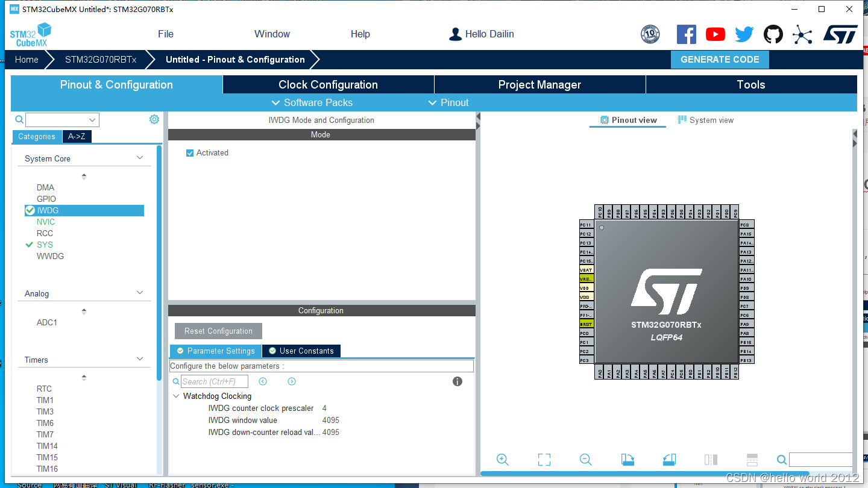Click the 10 years anniversary badge

point(650,34)
